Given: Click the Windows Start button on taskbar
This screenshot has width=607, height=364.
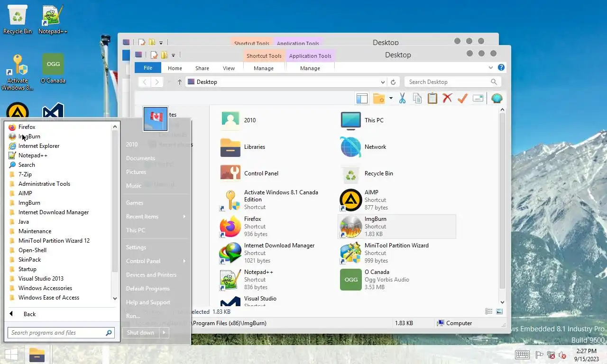Looking at the screenshot, I should 11,355.
